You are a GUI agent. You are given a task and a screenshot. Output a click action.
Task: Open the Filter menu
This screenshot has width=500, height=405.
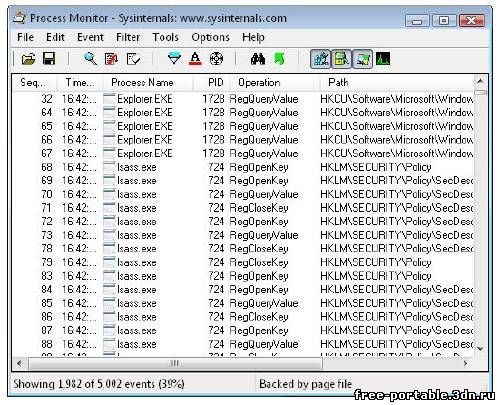(x=128, y=37)
